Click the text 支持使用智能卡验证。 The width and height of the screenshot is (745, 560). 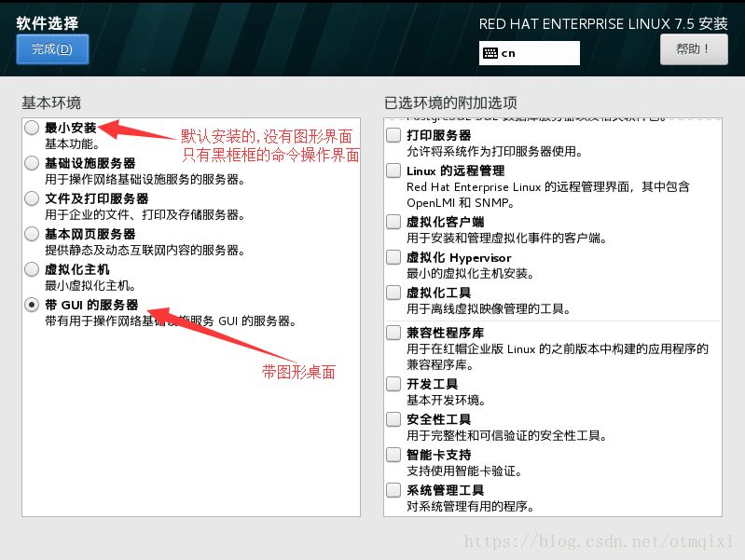(x=464, y=471)
